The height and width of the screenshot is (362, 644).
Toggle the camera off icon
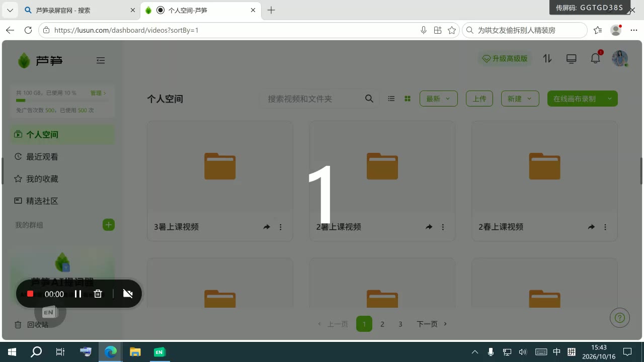pyautogui.click(x=128, y=294)
